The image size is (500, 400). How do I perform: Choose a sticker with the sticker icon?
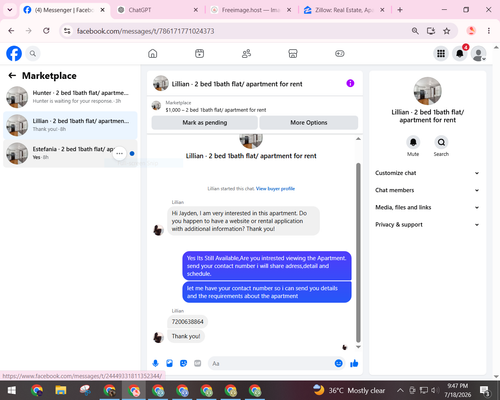(x=183, y=363)
